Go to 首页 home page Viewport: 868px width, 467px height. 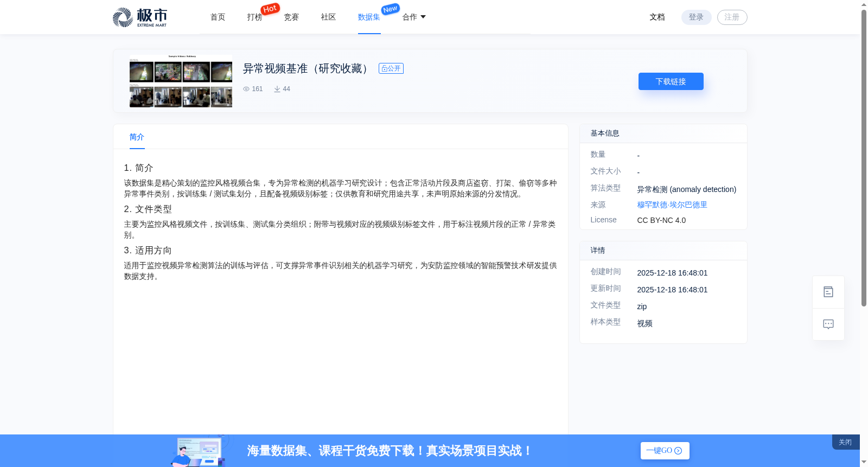click(x=218, y=17)
